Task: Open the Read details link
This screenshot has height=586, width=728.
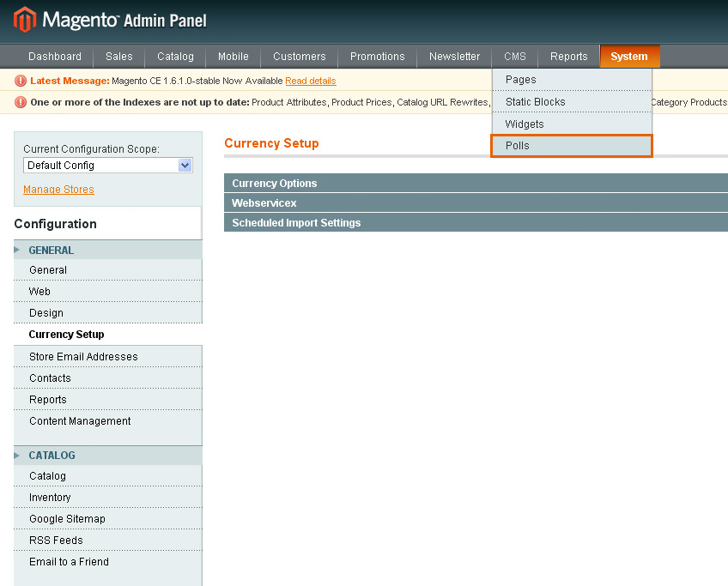Action: tap(311, 81)
